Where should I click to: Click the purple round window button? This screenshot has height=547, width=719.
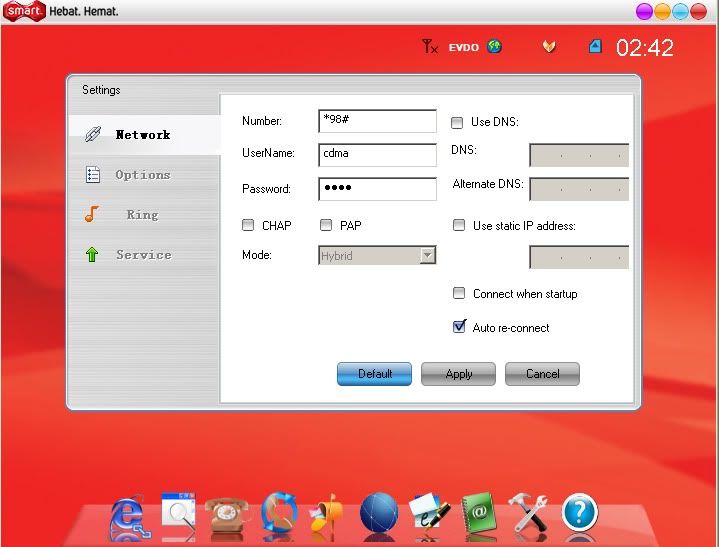tap(644, 11)
